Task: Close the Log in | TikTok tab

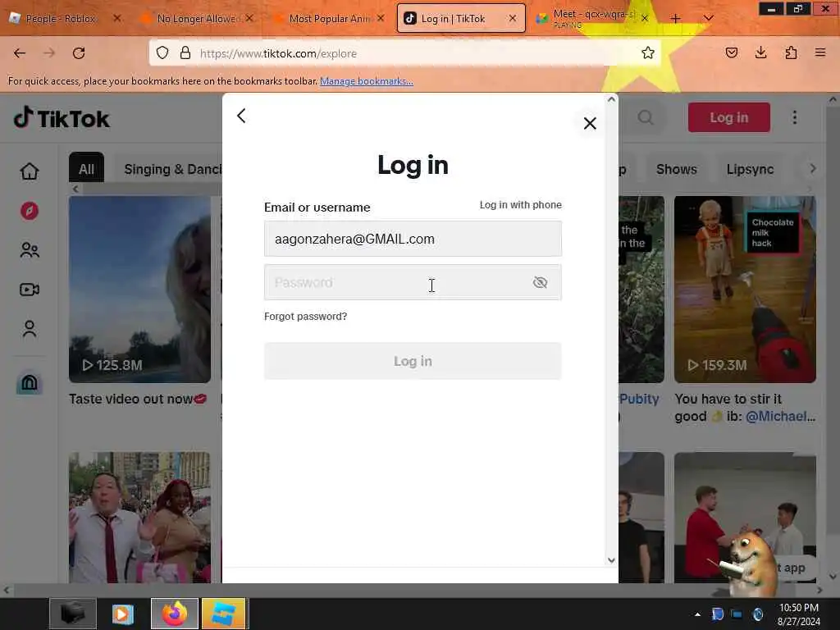Action: point(513,19)
